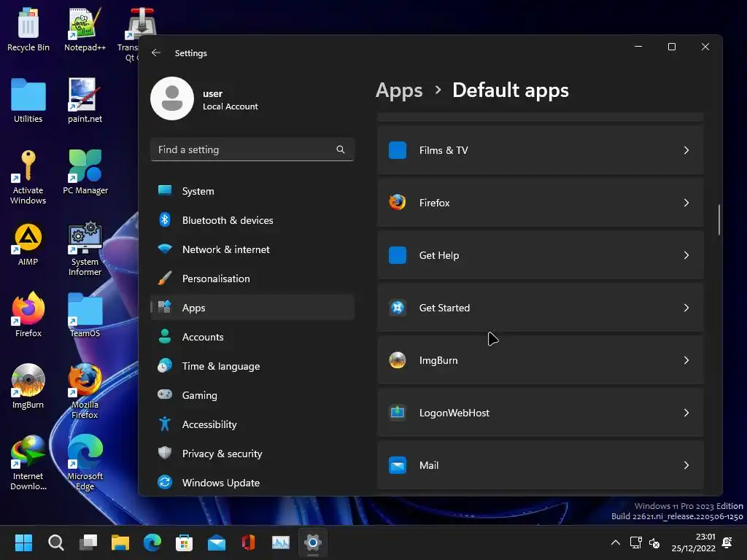Open the notifications bell icon
This screenshot has width=747, height=560.
(x=727, y=542)
